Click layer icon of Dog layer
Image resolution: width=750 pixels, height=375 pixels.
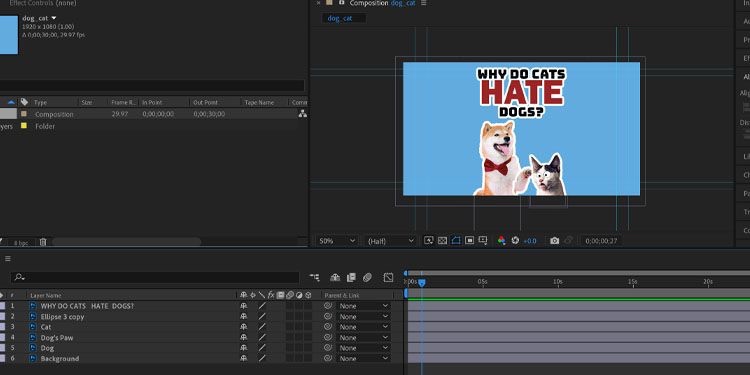pos(33,348)
